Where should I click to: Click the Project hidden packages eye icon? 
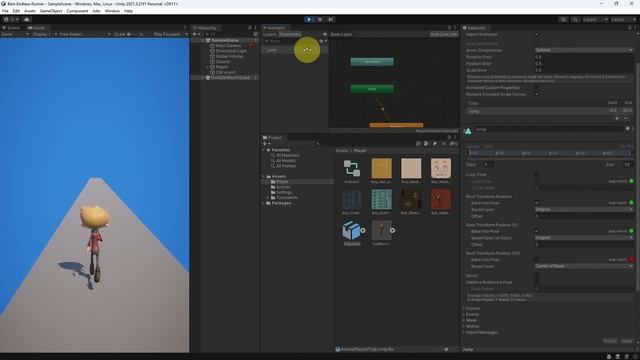(x=453, y=144)
